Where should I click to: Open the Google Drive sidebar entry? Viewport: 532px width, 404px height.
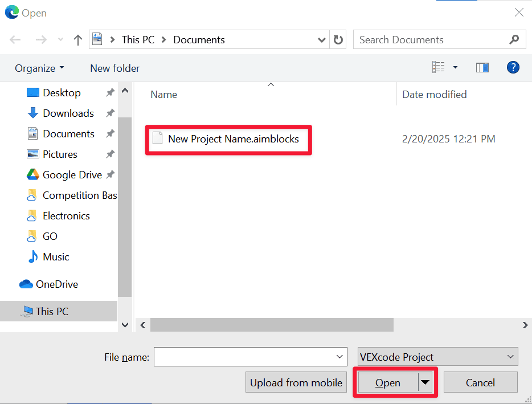point(70,174)
